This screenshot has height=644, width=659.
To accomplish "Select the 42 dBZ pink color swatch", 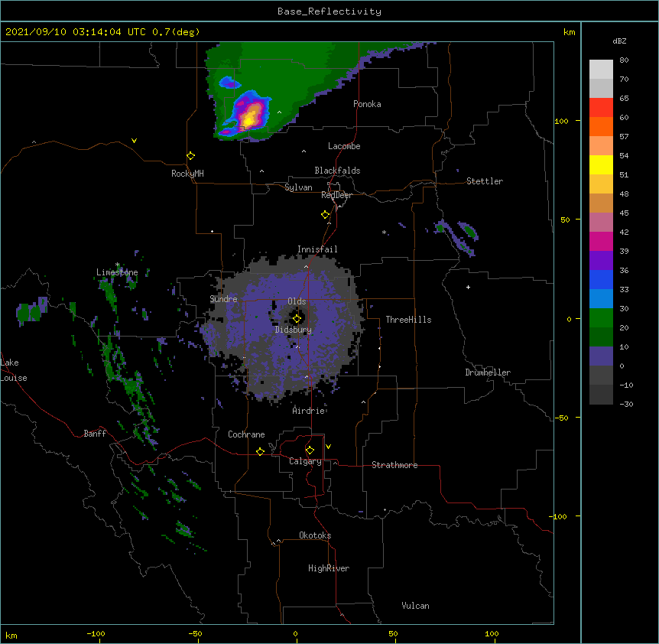I will click(601, 223).
